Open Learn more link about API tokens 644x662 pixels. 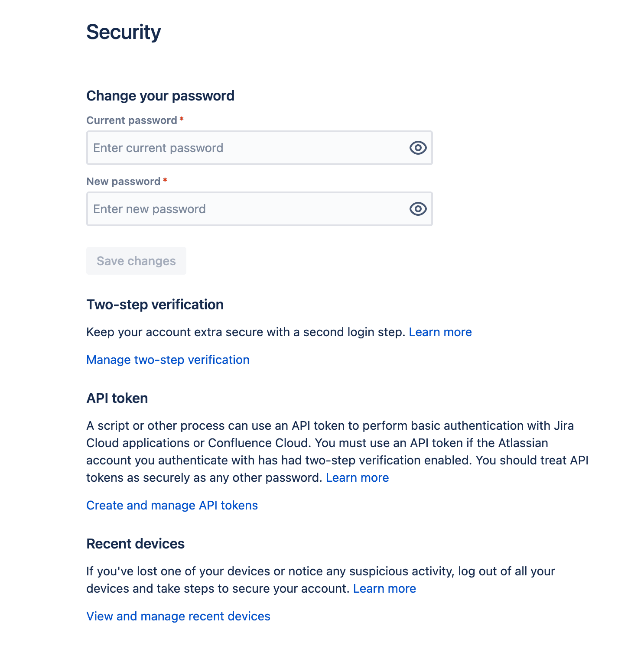pyautogui.click(x=357, y=478)
